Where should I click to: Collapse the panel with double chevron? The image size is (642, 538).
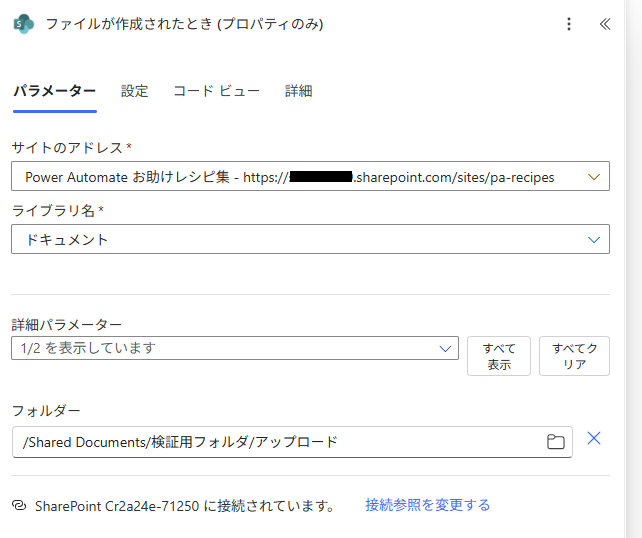coord(605,24)
